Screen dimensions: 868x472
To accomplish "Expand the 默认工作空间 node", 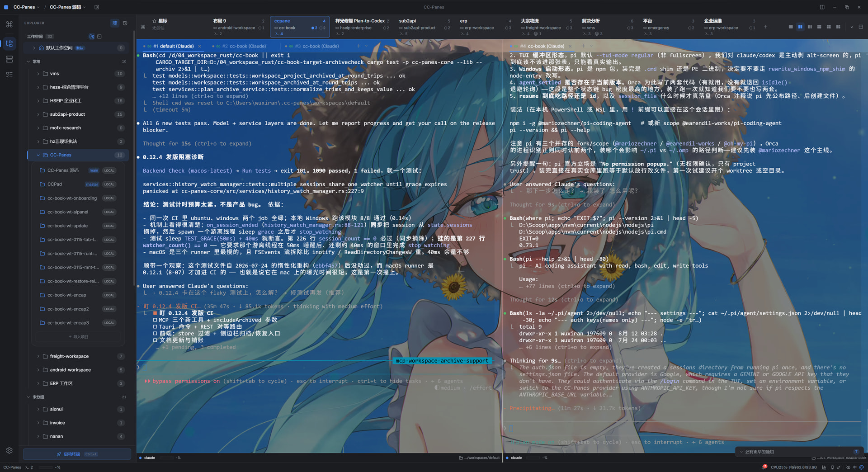I will tap(34, 48).
